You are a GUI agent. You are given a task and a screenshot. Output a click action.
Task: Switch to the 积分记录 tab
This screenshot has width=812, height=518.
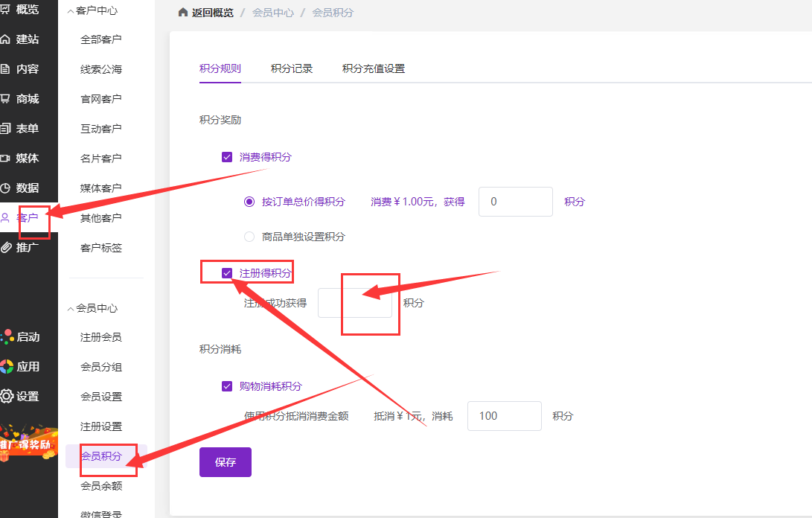[292, 68]
